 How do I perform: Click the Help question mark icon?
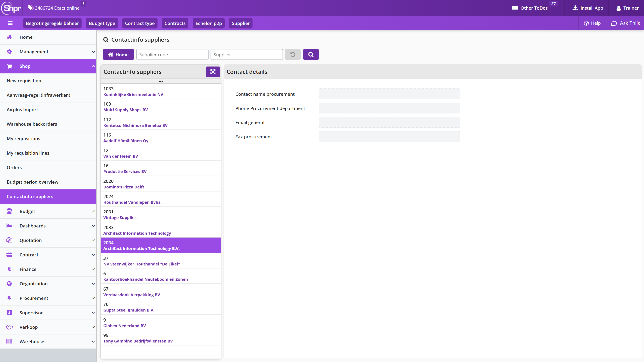[x=586, y=23]
